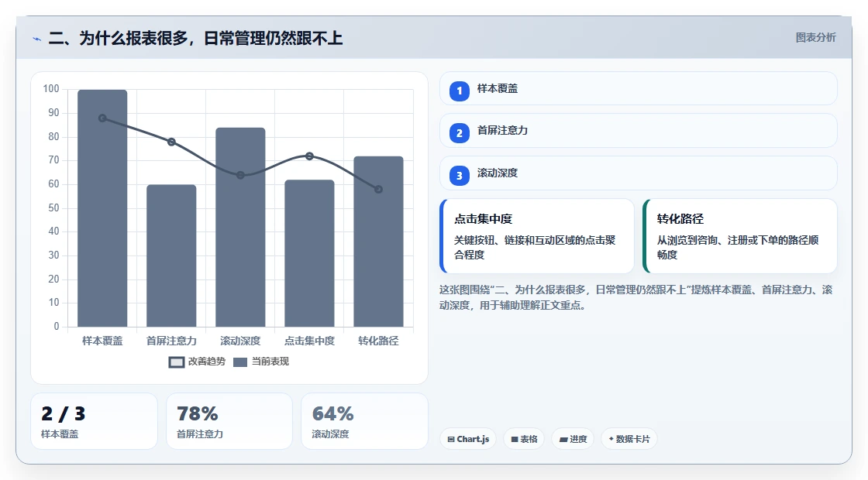The height and width of the screenshot is (480, 868).
Task: Click the 样本覆盖 bar in chart
Action: (102, 208)
